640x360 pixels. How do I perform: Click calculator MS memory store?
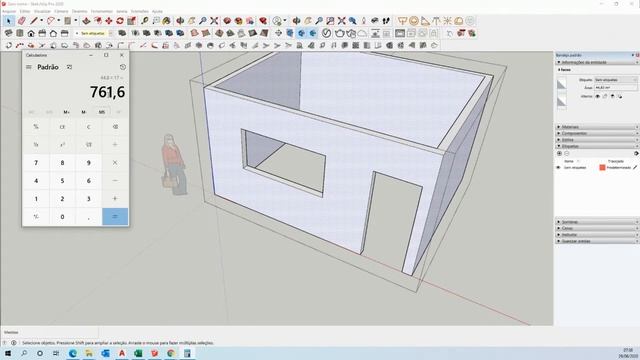(x=102, y=112)
